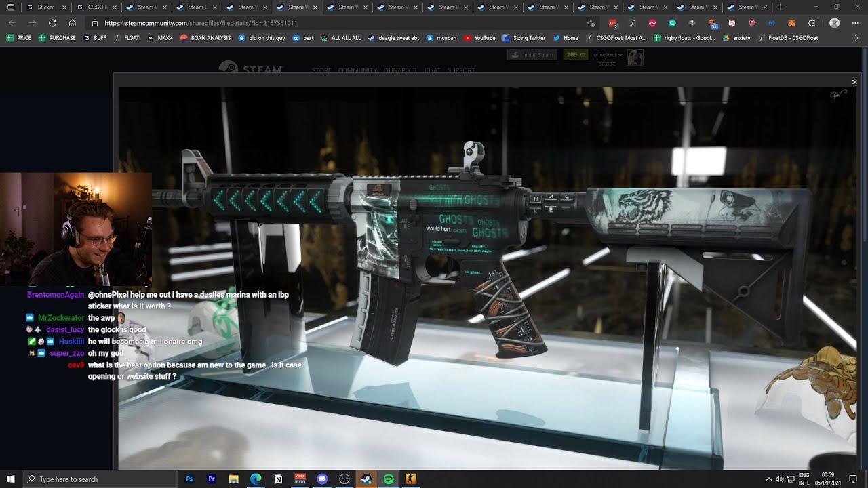Open the SUPPORT menu on Steam header
The height and width of the screenshot is (488, 868).
click(x=461, y=70)
